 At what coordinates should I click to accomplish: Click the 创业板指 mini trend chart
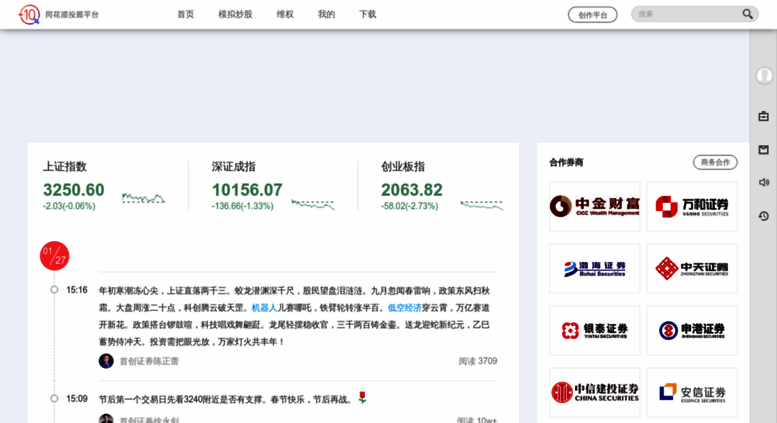pos(482,205)
